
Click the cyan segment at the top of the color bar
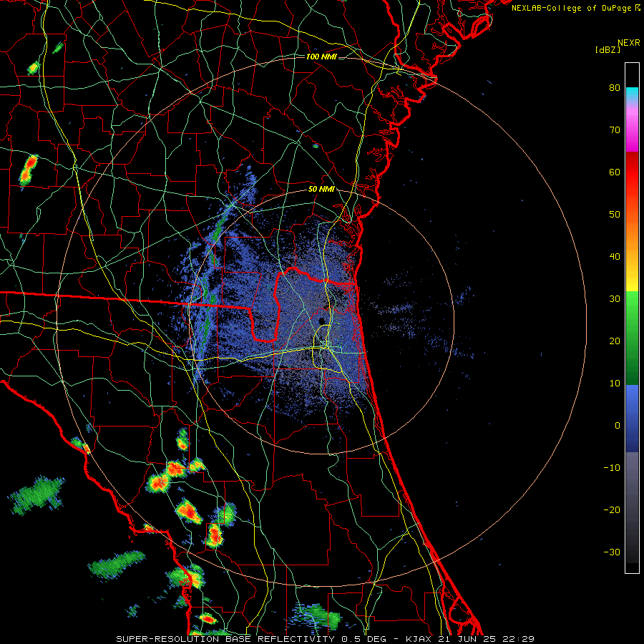click(x=632, y=94)
